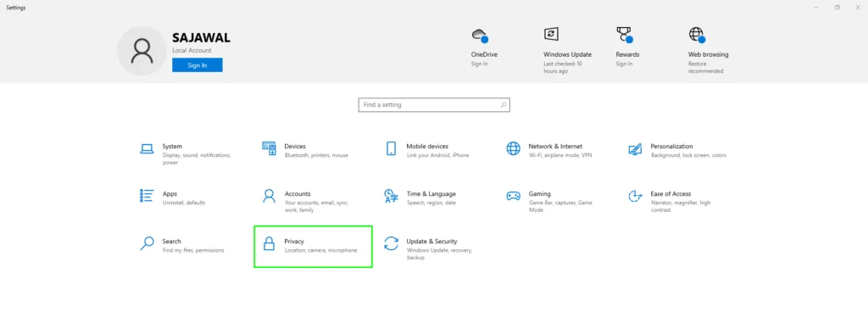Click the SAJAWAL profile avatar
868x334 pixels.
pos(142,50)
